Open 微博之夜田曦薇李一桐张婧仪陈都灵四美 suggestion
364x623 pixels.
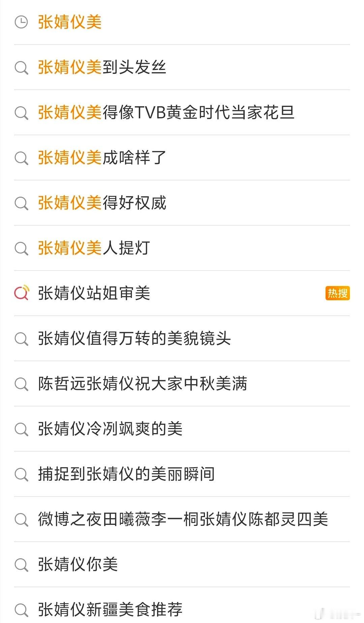tap(182, 519)
